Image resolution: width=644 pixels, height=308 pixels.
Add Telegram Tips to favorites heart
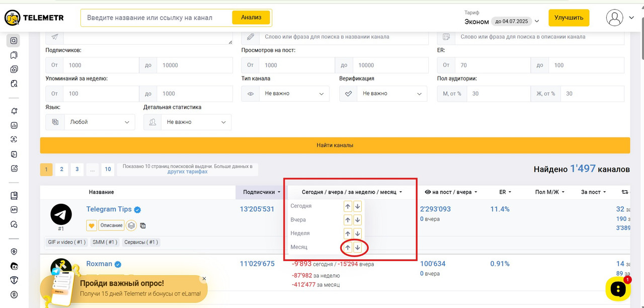click(x=92, y=225)
